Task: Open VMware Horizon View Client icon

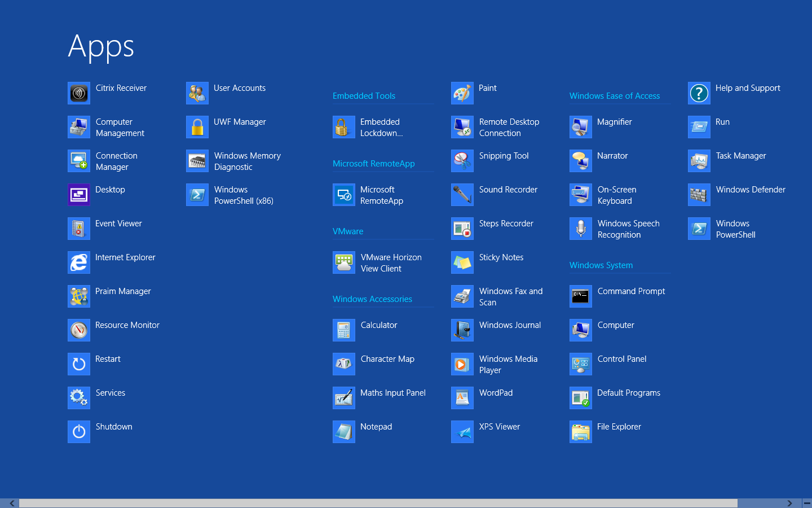Action: click(x=344, y=262)
